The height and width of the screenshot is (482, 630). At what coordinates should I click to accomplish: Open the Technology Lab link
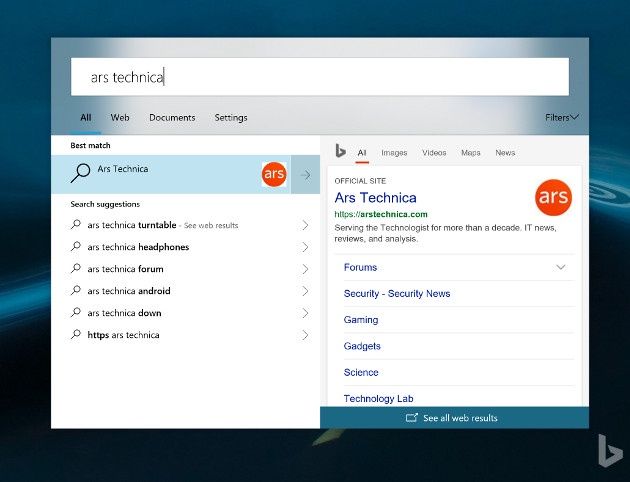point(378,398)
